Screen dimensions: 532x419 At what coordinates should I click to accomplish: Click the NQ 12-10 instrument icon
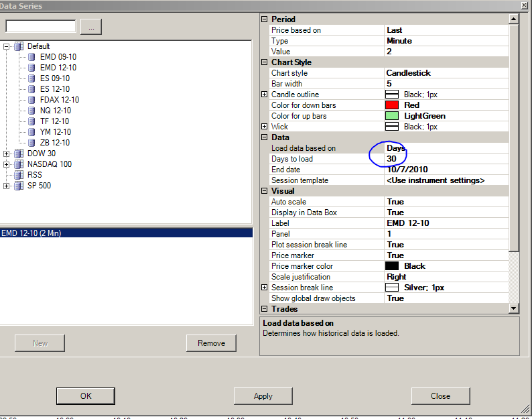31,111
